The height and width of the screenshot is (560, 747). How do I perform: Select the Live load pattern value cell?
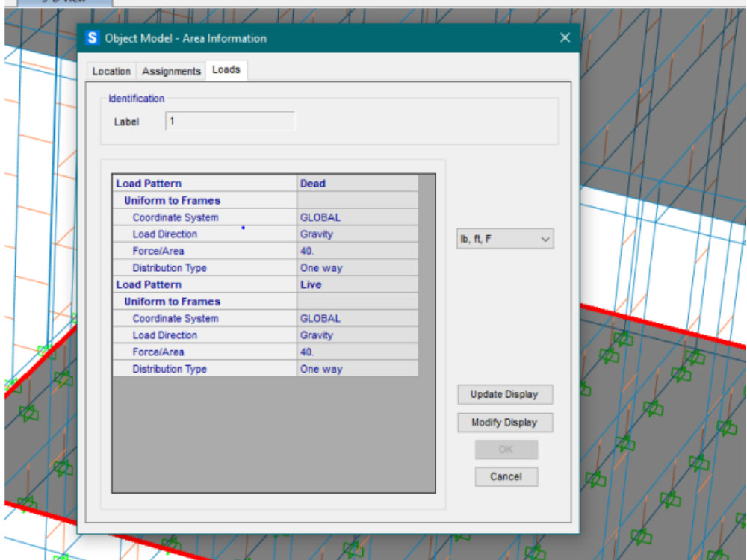click(357, 284)
